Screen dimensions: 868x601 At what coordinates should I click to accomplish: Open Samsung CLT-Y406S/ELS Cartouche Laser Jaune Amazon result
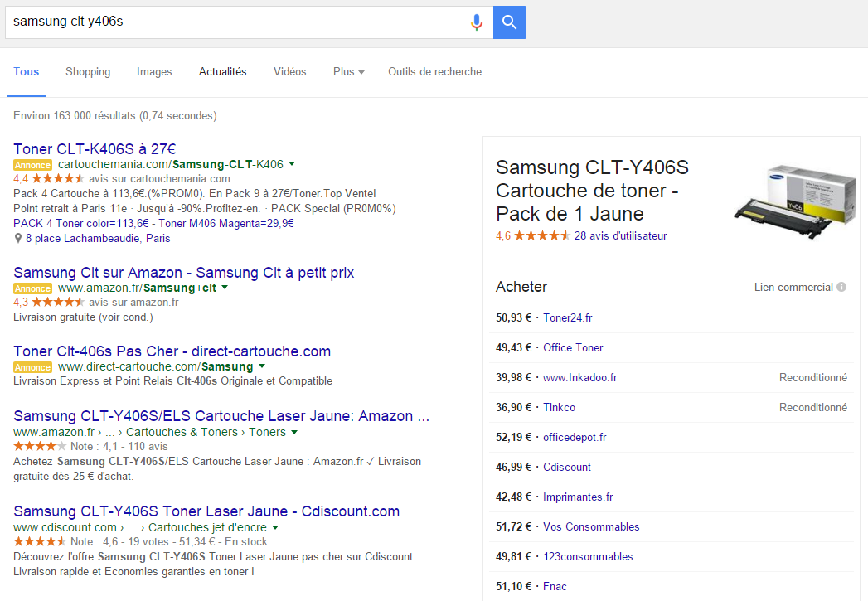point(221,416)
